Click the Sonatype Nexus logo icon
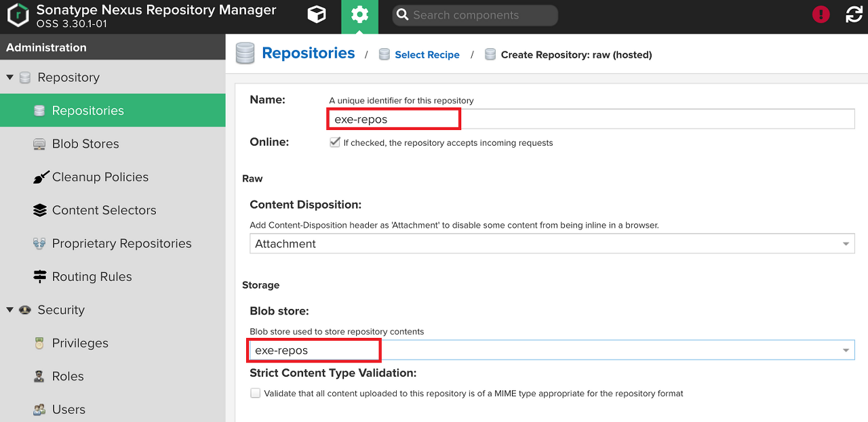Viewport: 868px width, 422px height. 18,16
